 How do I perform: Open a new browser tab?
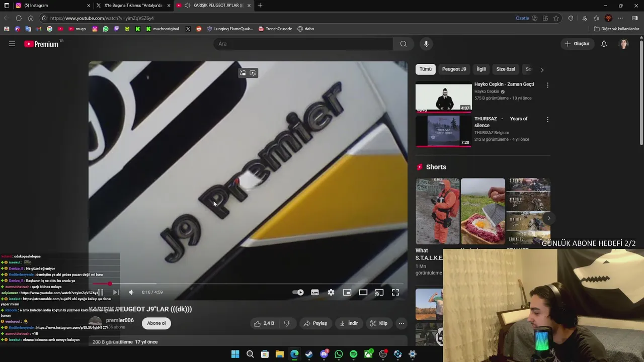point(260,6)
